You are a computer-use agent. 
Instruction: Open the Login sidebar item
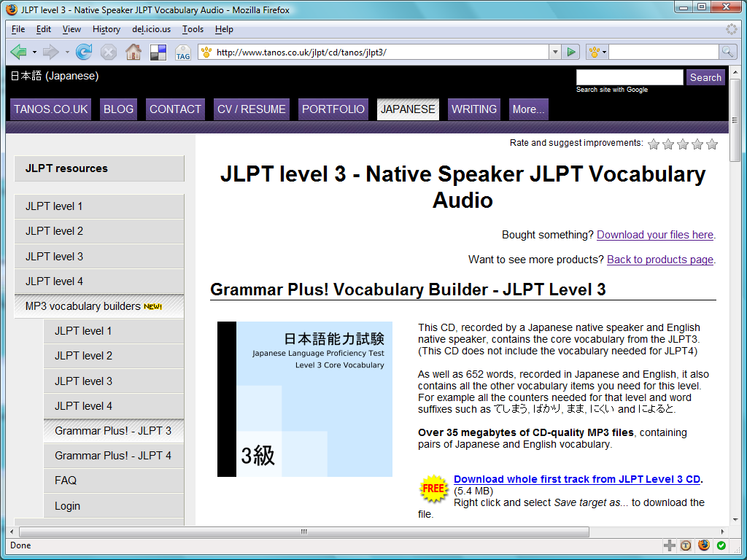pos(114,506)
